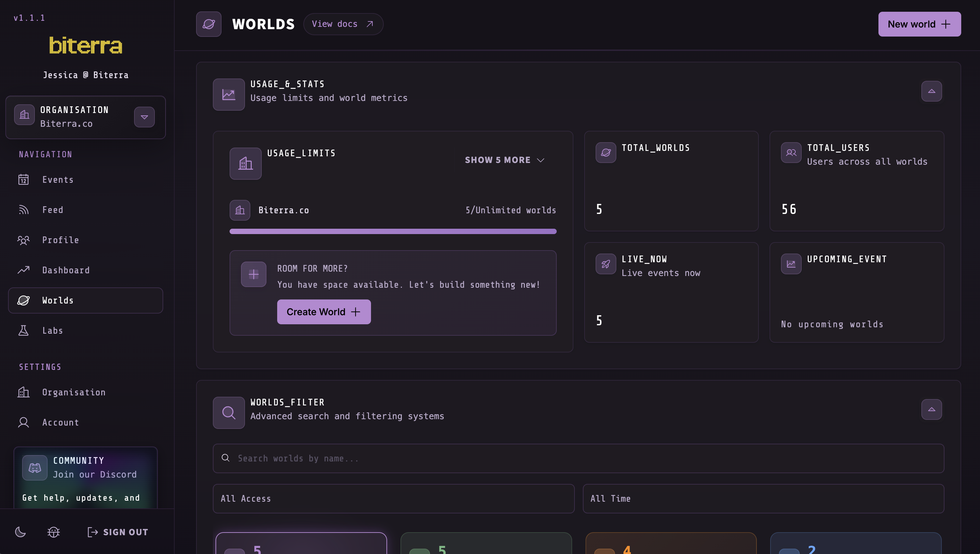Click the Biterra.co usage progress bar
This screenshot has width=980, height=554.
pos(393,231)
